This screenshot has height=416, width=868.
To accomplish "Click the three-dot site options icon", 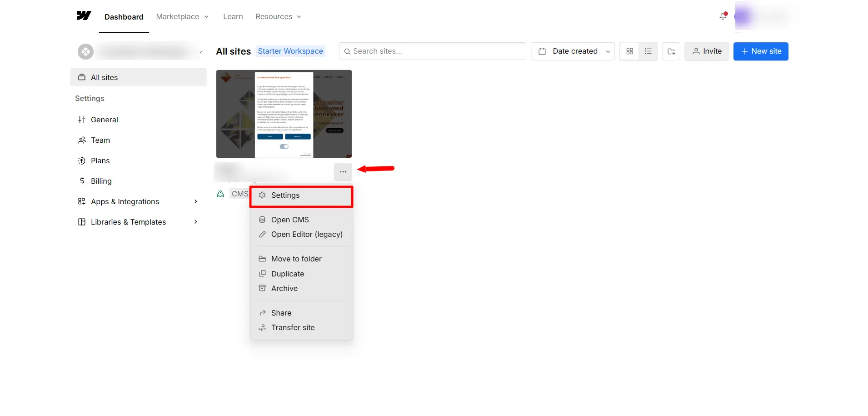I will click(x=343, y=172).
